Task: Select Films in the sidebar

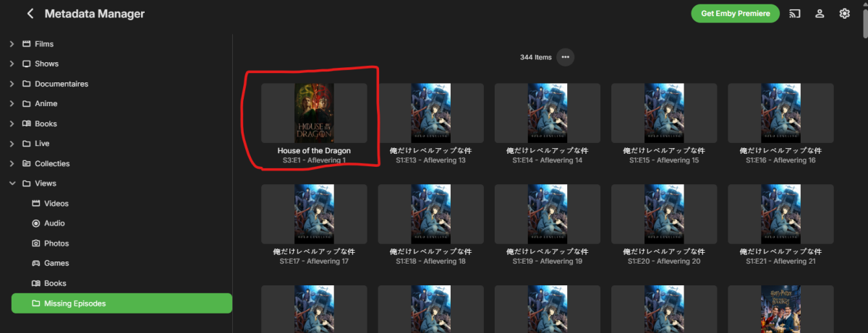Action: click(44, 44)
